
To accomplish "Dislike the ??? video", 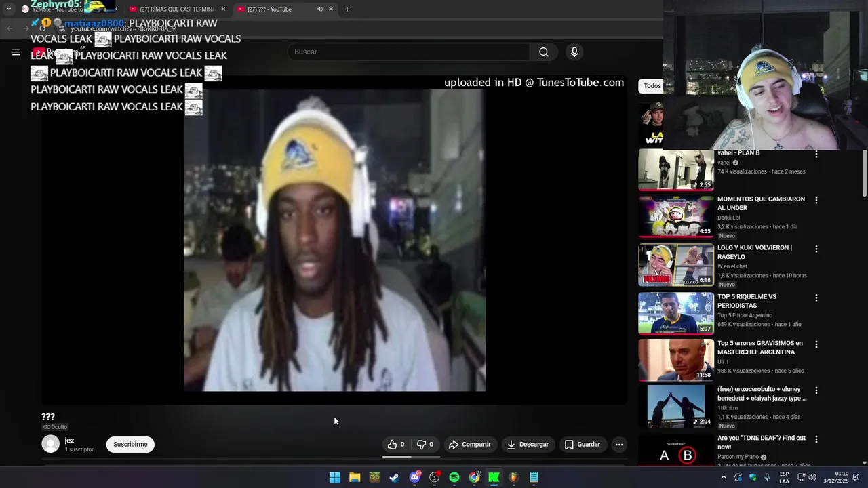I will pos(425,445).
